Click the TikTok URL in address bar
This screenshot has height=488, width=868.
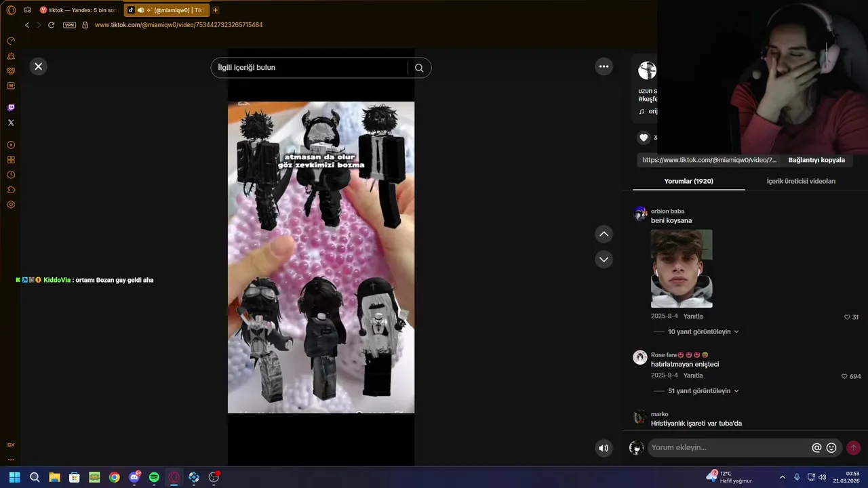178,25
